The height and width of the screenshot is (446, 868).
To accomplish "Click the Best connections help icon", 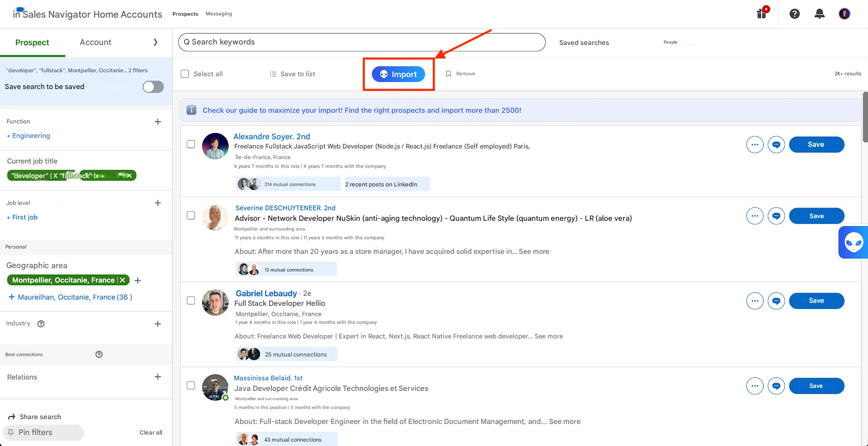I will pyautogui.click(x=99, y=354).
